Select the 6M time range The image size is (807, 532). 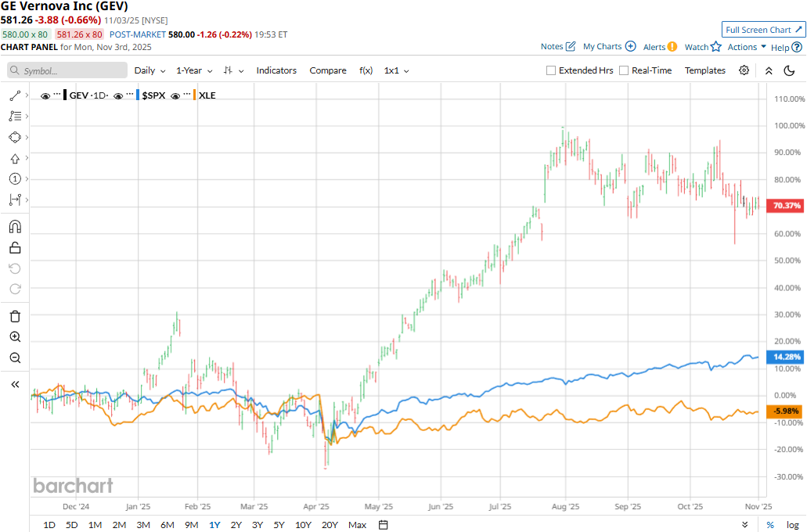pos(167,524)
